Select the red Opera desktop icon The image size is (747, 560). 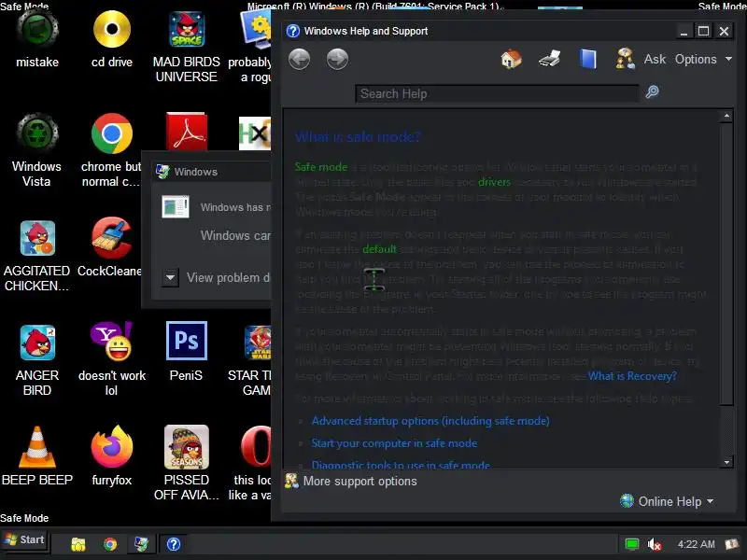tap(255, 463)
